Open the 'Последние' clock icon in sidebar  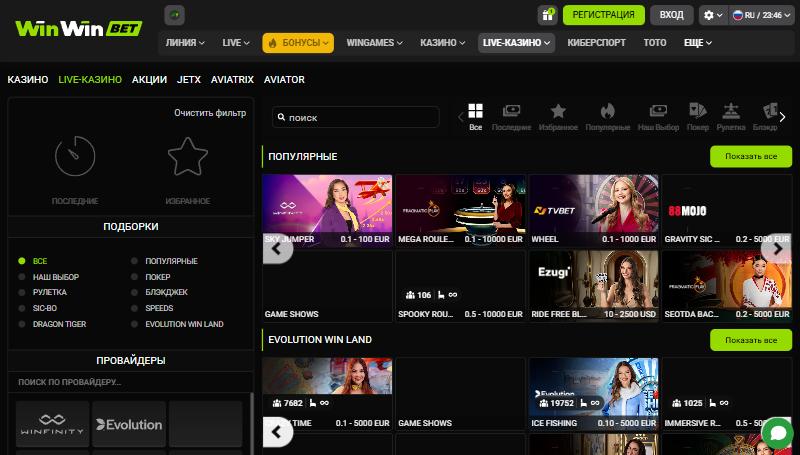(x=75, y=156)
